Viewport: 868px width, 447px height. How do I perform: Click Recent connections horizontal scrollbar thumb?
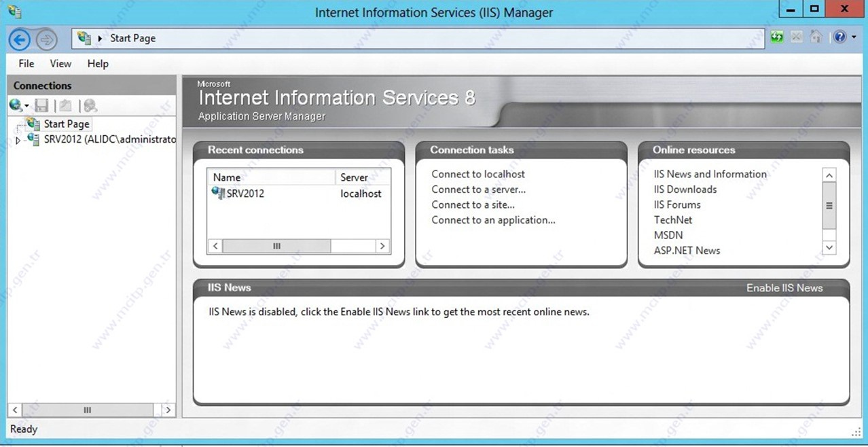point(276,246)
